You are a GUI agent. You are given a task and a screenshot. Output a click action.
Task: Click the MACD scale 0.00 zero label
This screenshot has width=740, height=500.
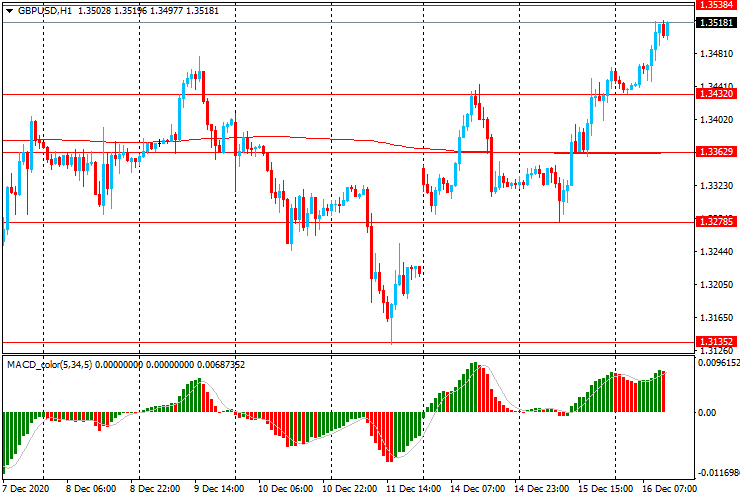[x=706, y=412]
